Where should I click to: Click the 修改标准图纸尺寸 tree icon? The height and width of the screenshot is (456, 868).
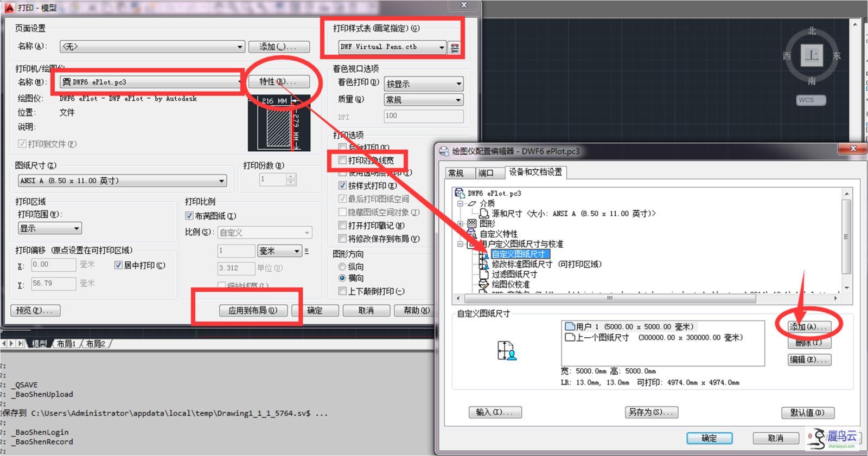[x=484, y=264]
